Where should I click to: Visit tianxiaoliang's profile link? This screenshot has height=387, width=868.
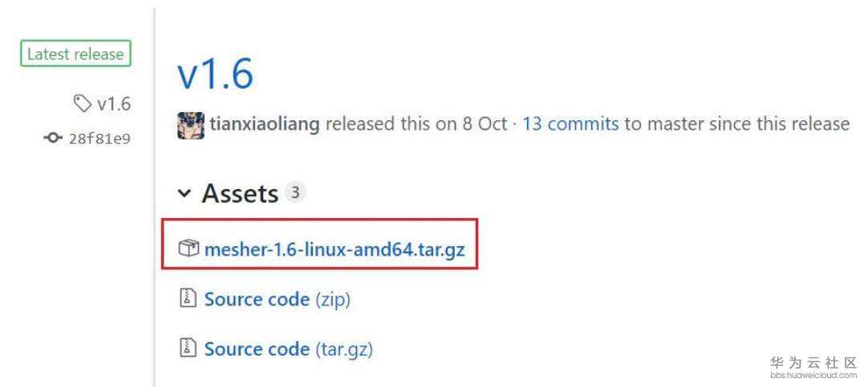(x=265, y=124)
